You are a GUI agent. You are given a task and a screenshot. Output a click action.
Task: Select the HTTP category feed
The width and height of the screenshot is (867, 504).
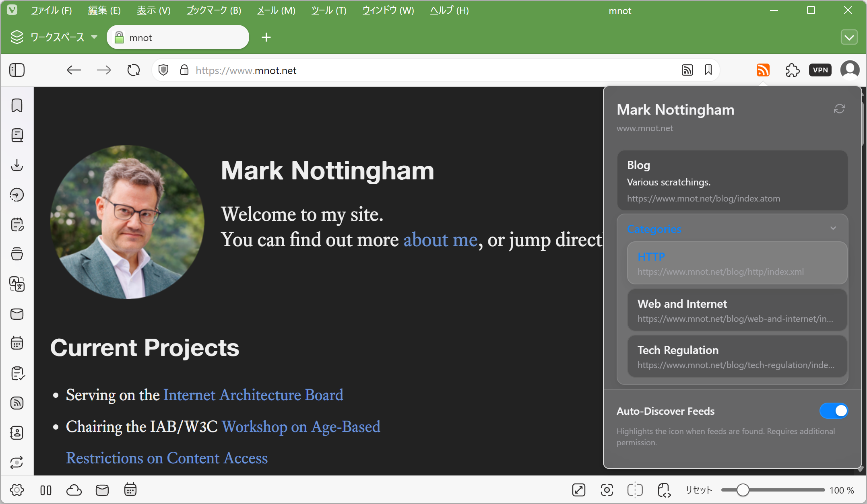click(737, 263)
